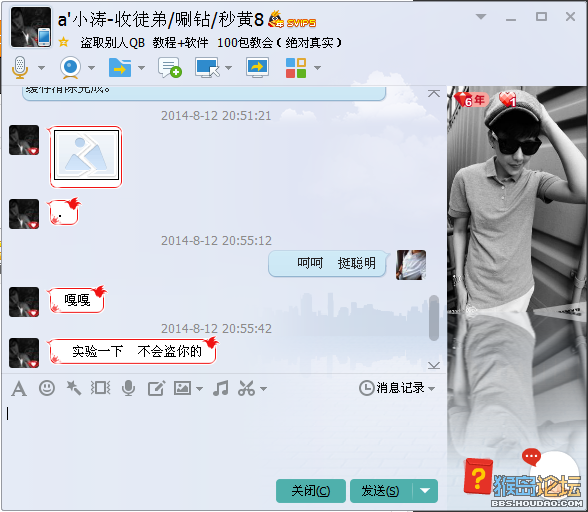Click the 发送(S) send button
This screenshot has width=588, height=512.
coord(381,491)
